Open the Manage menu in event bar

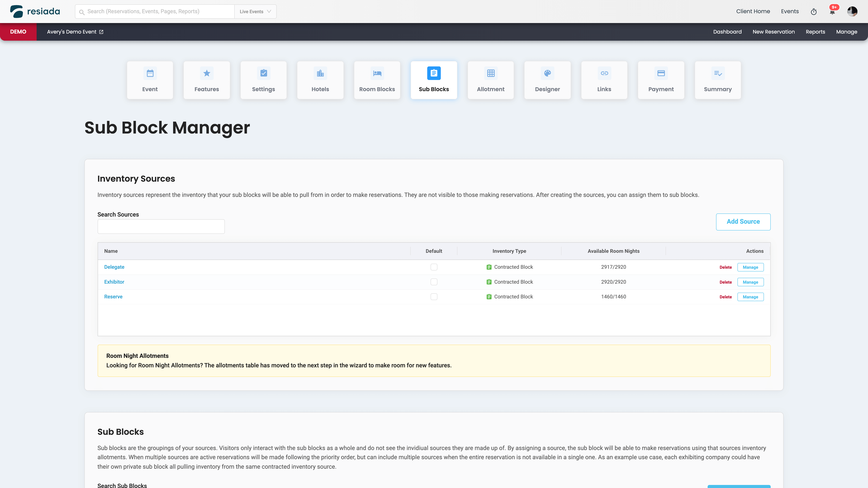coord(846,32)
